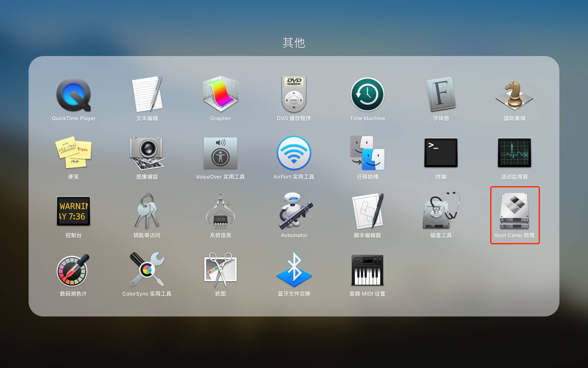This screenshot has width=588, height=368.
Task: Launch the 图像捕捉 camera icon
Action: [147, 153]
